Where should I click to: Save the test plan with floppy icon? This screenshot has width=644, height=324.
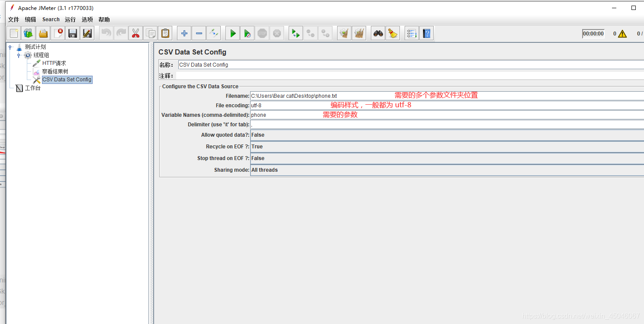[73, 33]
